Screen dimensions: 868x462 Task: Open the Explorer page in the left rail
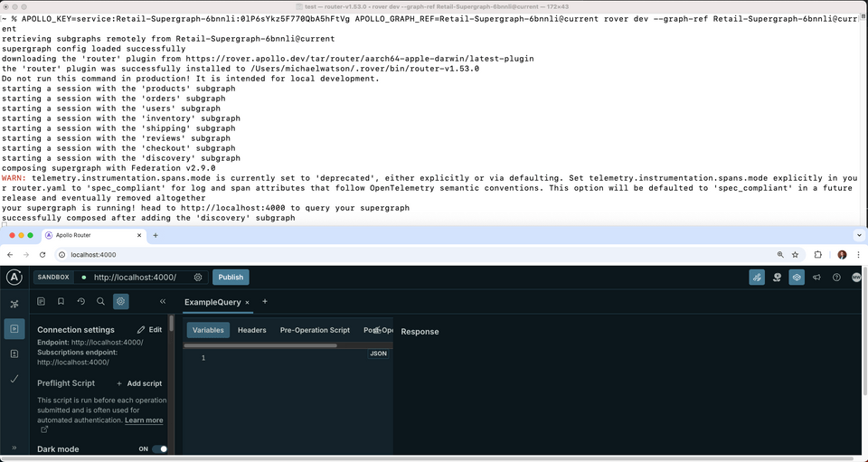pyautogui.click(x=14, y=329)
